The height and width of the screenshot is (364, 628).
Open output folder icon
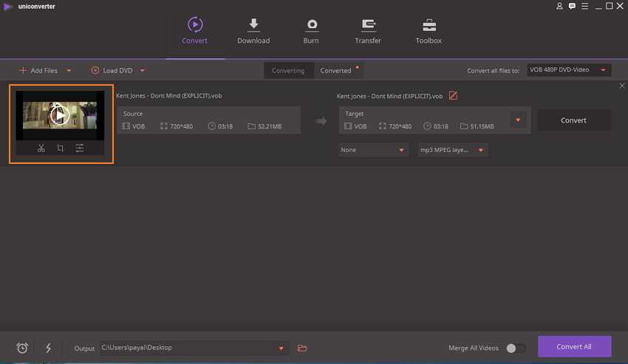tap(302, 348)
